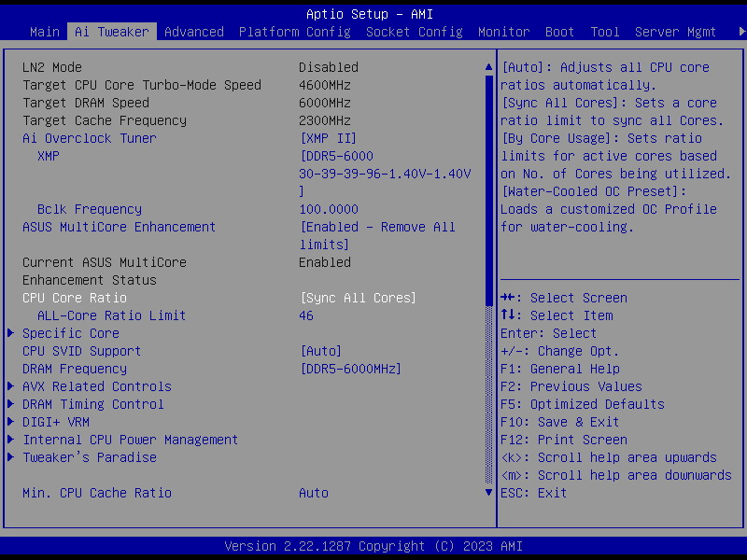Click the CPU Core Ratio label
This screenshot has height=560, width=747.
(75, 298)
